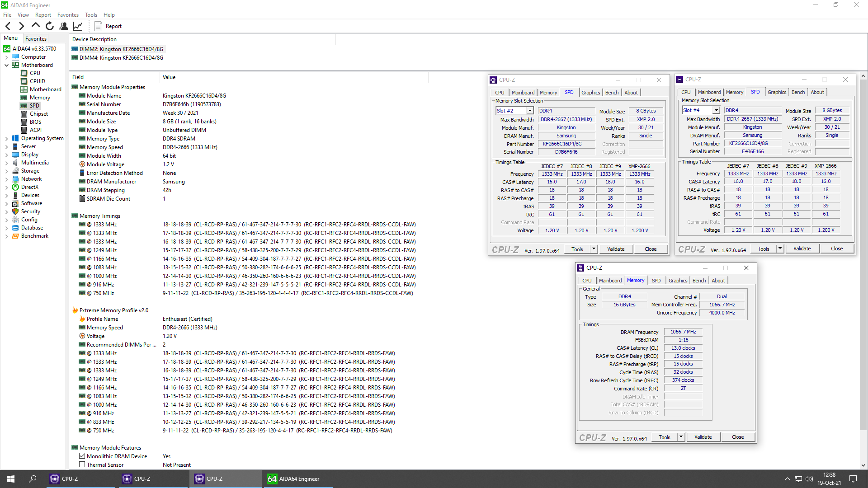Click the graph chart toolbar icon
This screenshot has height=488, width=868.
click(78, 26)
